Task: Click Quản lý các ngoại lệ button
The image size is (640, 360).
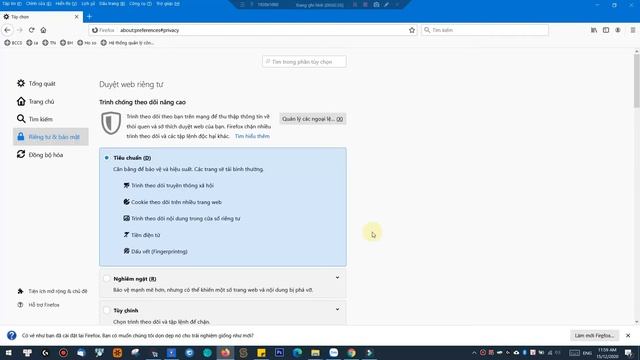Action: tap(313, 119)
